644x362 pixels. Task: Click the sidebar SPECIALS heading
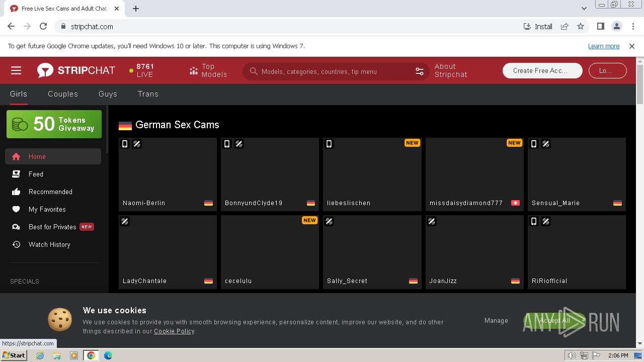[25, 281]
